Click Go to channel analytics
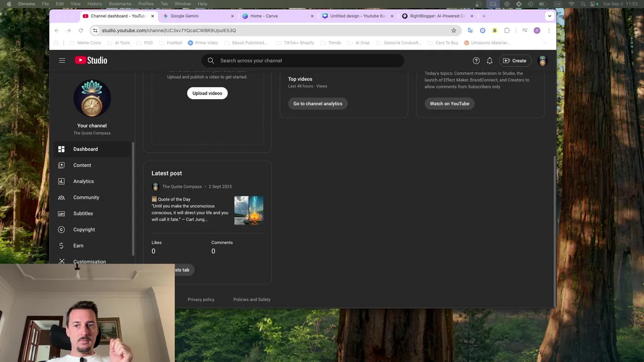The width and height of the screenshot is (644, 362). pyautogui.click(x=318, y=104)
